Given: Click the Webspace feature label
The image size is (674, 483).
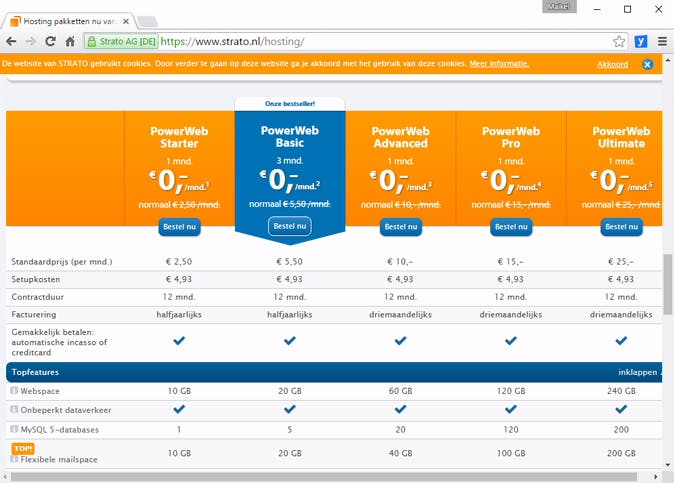Looking at the screenshot, I should coord(40,391).
